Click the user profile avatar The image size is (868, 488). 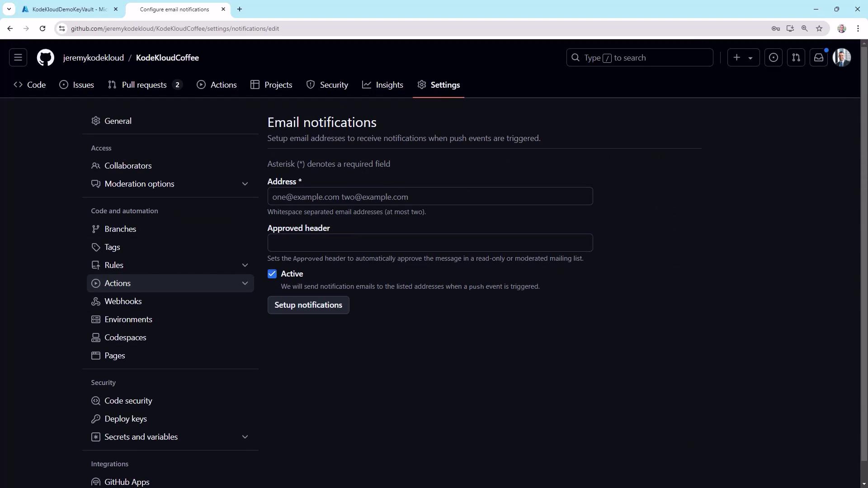tap(842, 57)
